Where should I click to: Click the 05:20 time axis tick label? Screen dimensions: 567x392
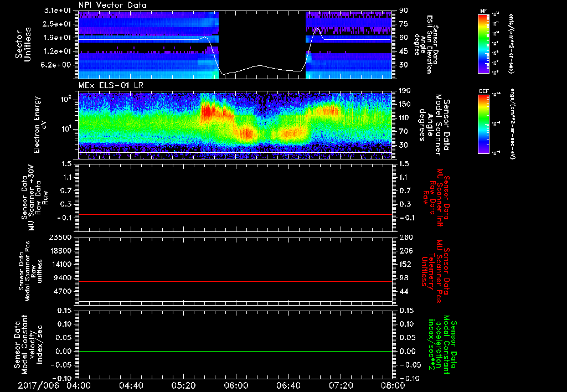click(x=183, y=386)
